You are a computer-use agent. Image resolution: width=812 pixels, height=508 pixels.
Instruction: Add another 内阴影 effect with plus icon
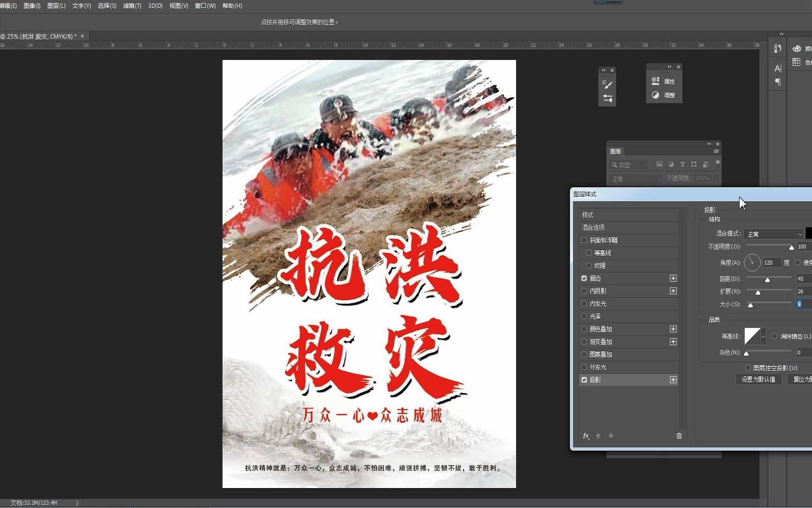point(673,291)
